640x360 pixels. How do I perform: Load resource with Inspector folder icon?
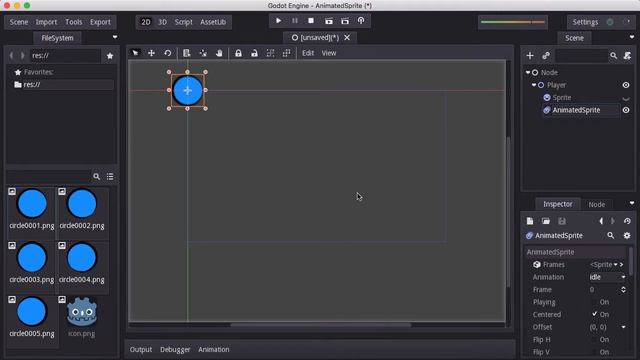[x=546, y=221]
